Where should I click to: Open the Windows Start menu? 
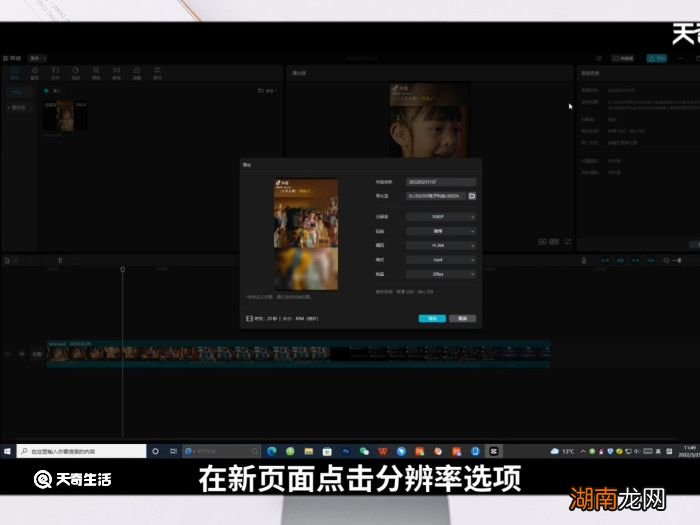coord(7,451)
